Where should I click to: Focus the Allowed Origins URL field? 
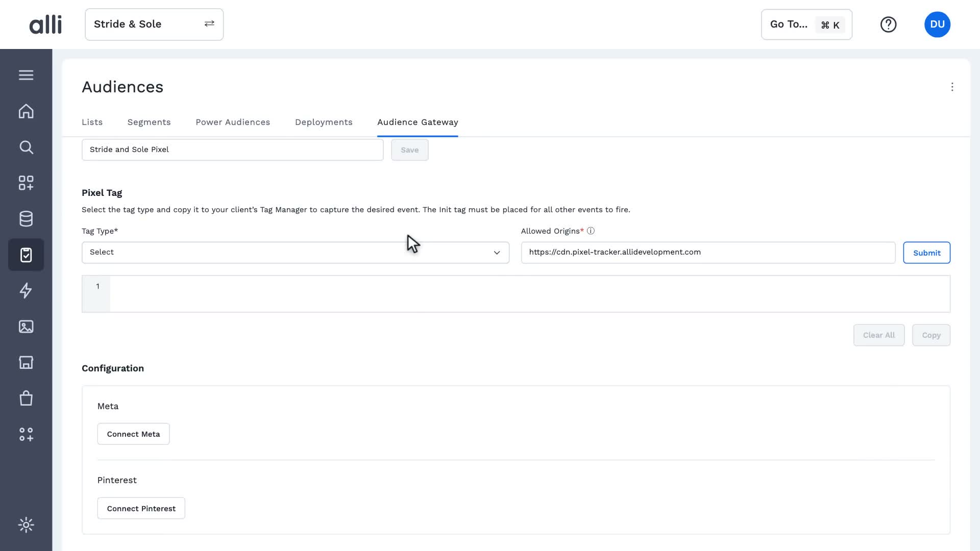pos(708,253)
